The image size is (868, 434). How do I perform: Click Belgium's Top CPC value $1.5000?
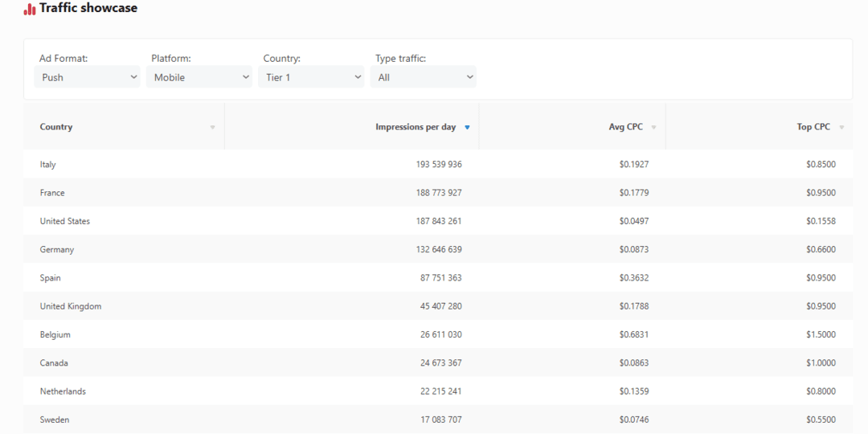821,334
